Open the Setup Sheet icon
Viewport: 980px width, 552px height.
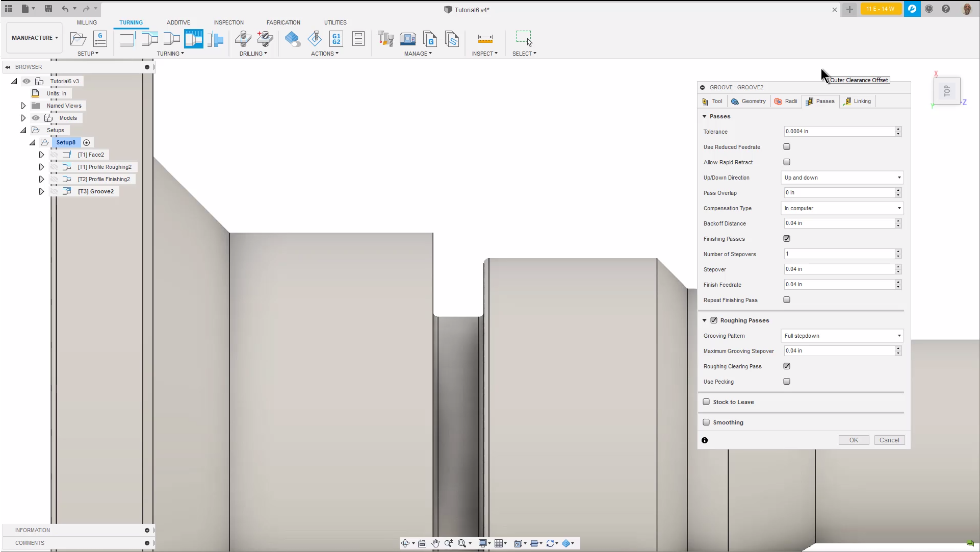click(x=358, y=39)
